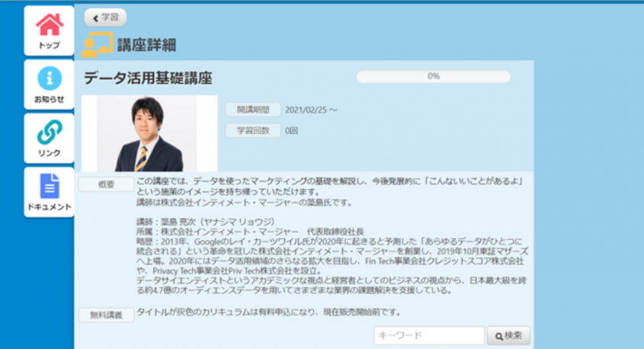Go back using the 学習 button
The height and width of the screenshot is (349, 644).
point(105,18)
